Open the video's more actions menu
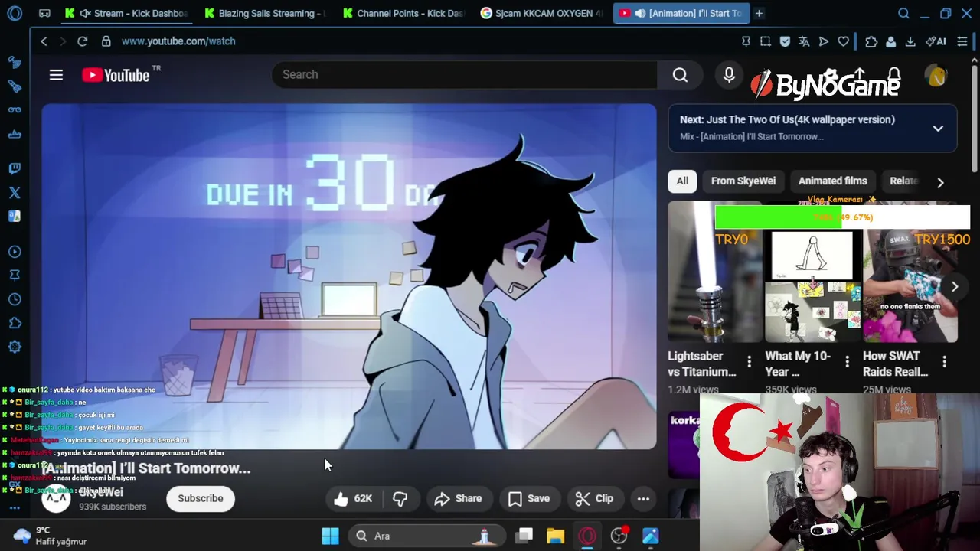980x551 pixels. pyautogui.click(x=643, y=498)
